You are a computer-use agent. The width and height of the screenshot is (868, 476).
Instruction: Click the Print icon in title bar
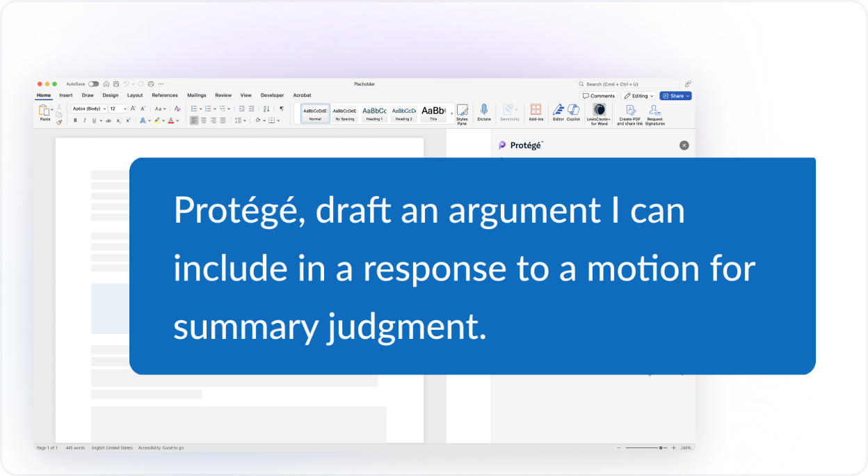[151, 84]
